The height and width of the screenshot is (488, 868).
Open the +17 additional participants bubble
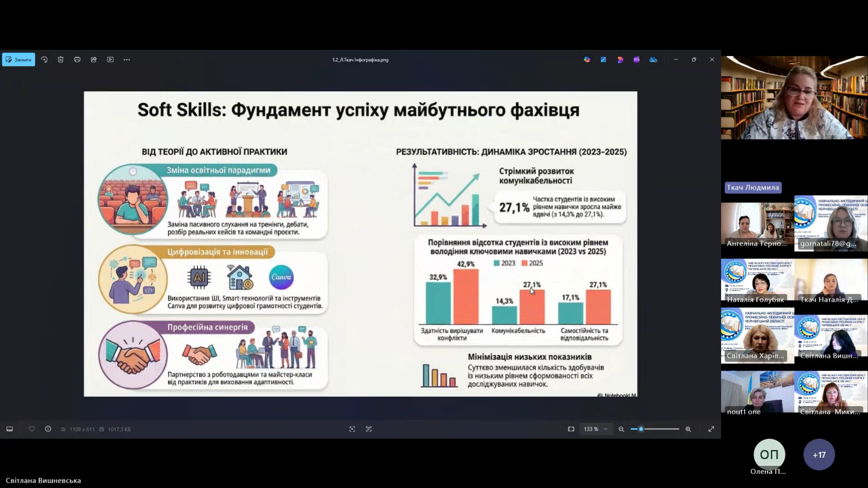click(819, 455)
